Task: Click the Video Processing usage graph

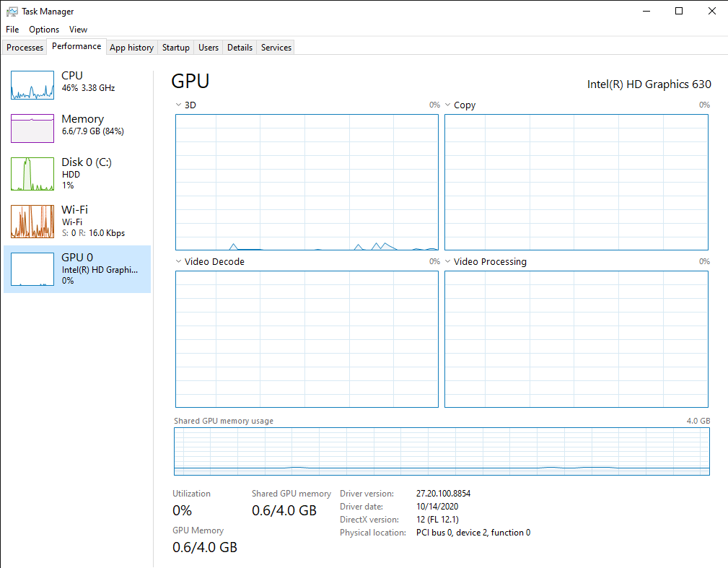Action: point(576,339)
